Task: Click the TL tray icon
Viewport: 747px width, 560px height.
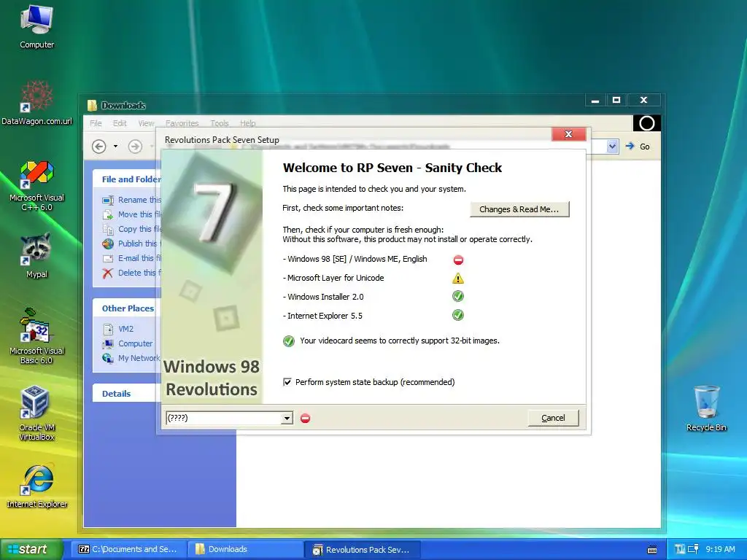Action: [680, 550]
